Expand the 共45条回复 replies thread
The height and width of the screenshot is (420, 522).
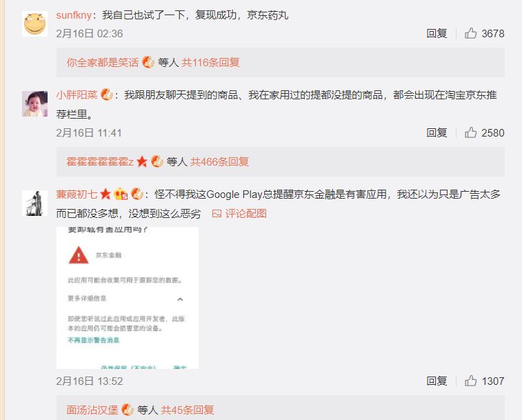pos(187,410)
